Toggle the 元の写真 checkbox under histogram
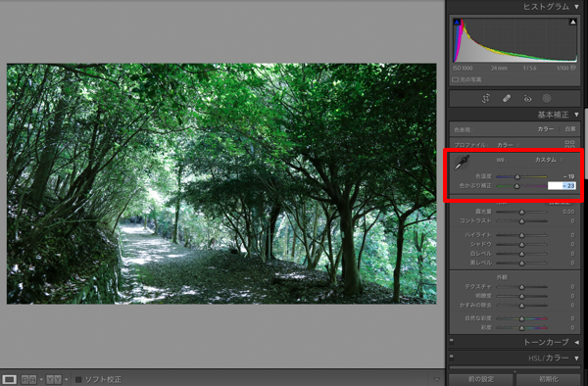 [x=456, y=79]
